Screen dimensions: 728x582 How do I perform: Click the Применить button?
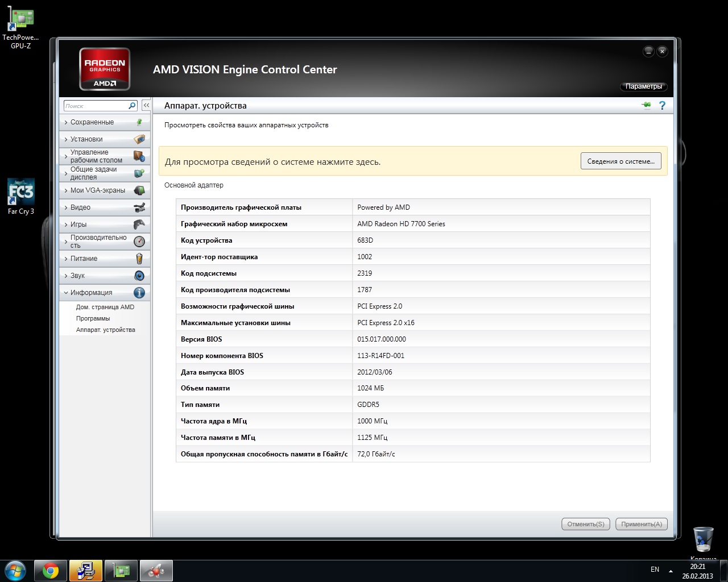[641, 524]
